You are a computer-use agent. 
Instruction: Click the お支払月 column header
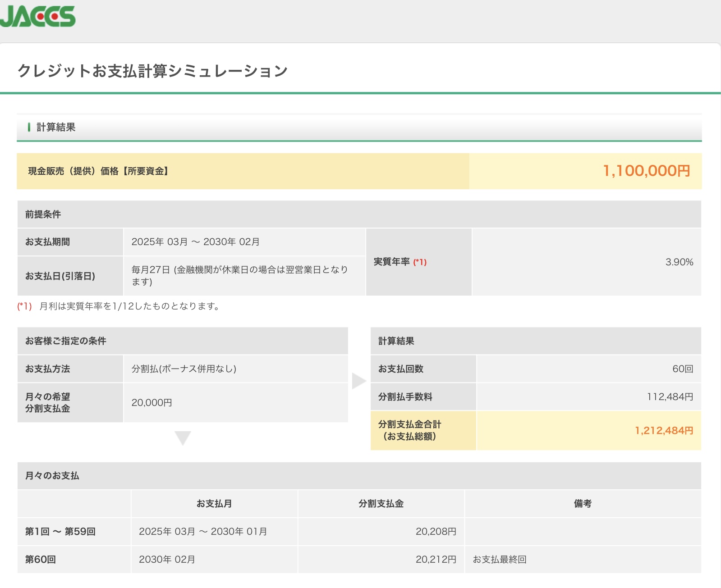[214, 504]
